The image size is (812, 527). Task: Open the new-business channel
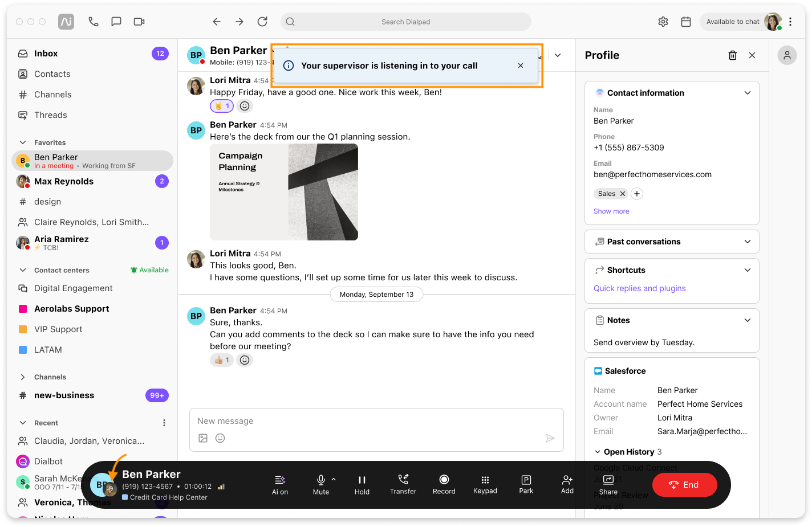[x=92, y=395]
